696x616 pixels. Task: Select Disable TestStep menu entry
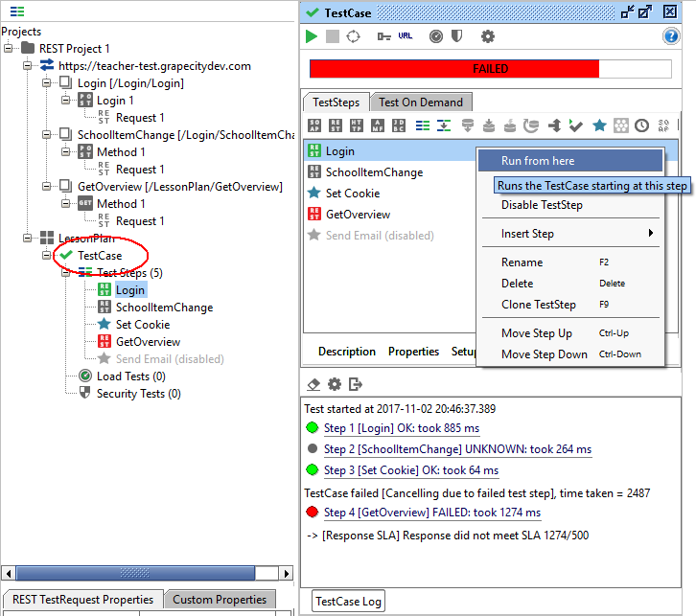pyautogui.click(x=570, y=205)
